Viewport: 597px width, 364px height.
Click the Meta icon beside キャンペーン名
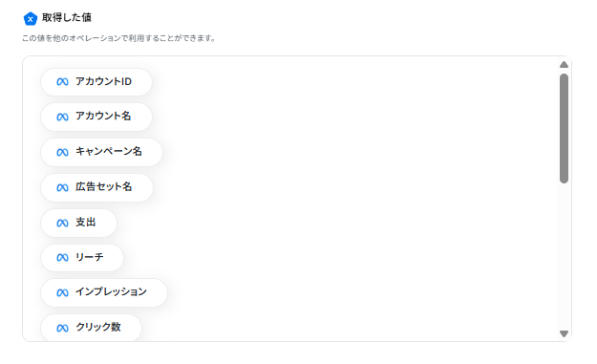point(62,152)
